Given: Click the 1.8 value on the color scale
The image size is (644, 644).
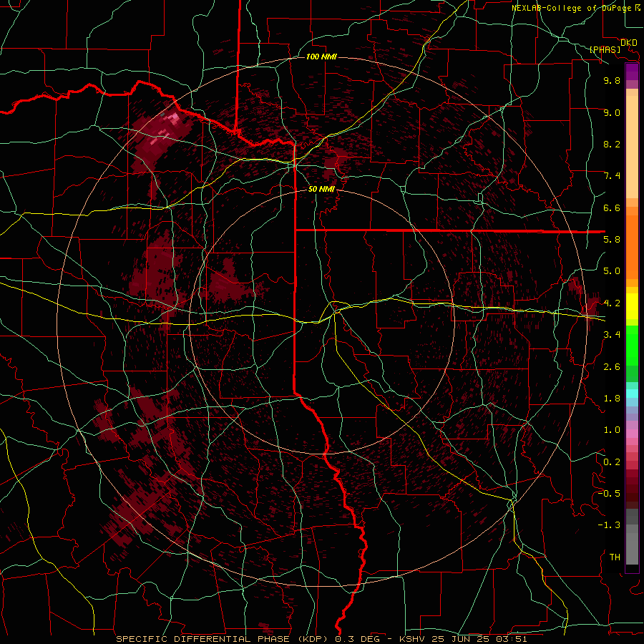Looking at the screenshot, I should pyautogui.click(x=612, y=399).
